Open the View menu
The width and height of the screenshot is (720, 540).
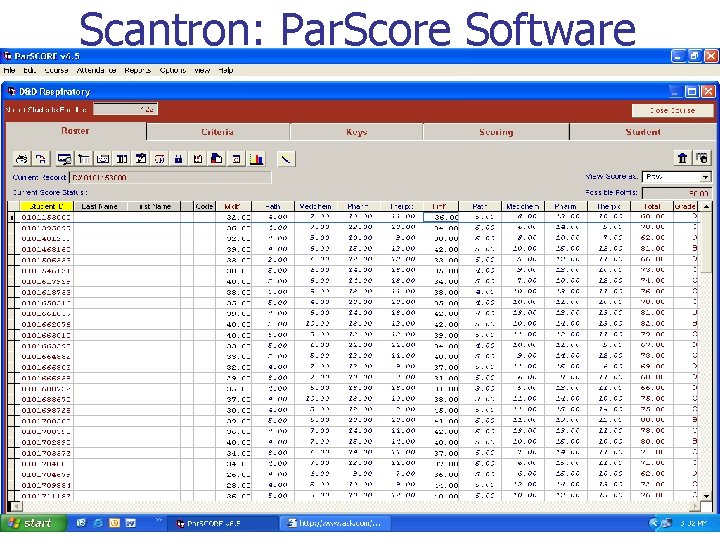click(202, 70)
